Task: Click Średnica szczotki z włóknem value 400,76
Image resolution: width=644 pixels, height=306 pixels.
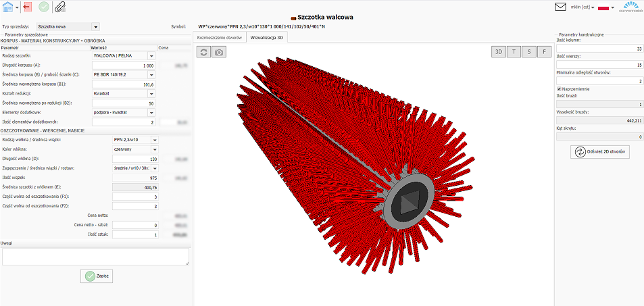Action: pyautogui.click(x=136, y=187)
